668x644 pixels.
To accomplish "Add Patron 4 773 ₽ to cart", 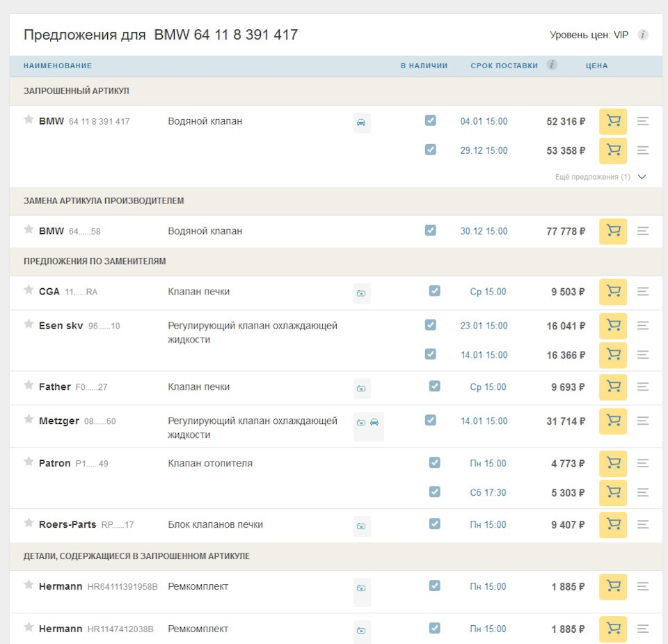I will (612, 463).
